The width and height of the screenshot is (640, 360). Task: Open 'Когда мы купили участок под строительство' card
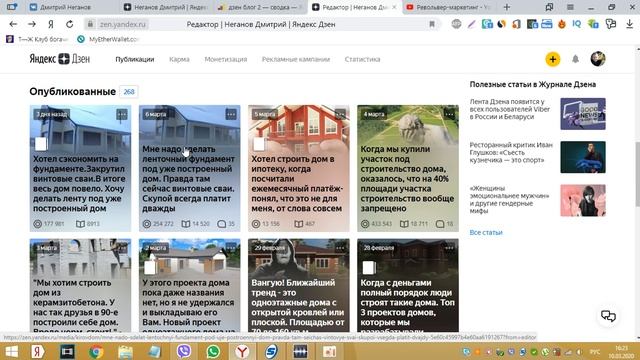[408, 168]
